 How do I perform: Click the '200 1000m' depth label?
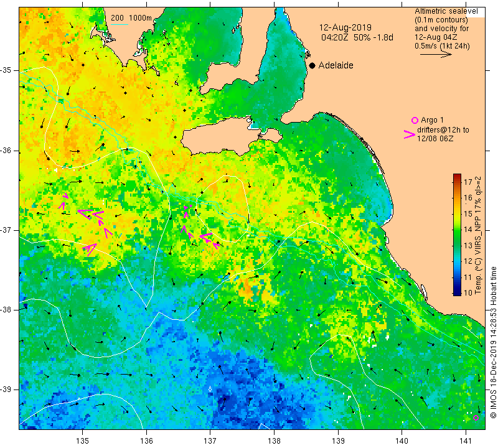(x=131, y=18)
